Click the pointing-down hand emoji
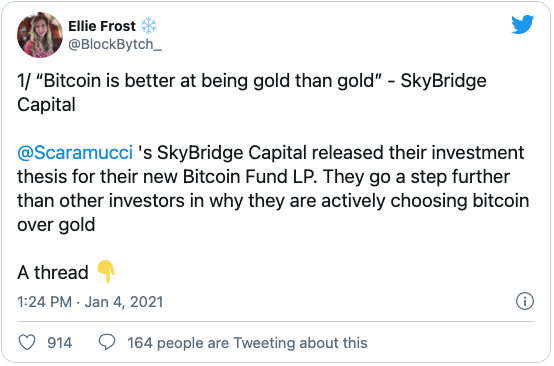Screen dimensions: 554x366 pyautogui.click(x=106, y=271)
